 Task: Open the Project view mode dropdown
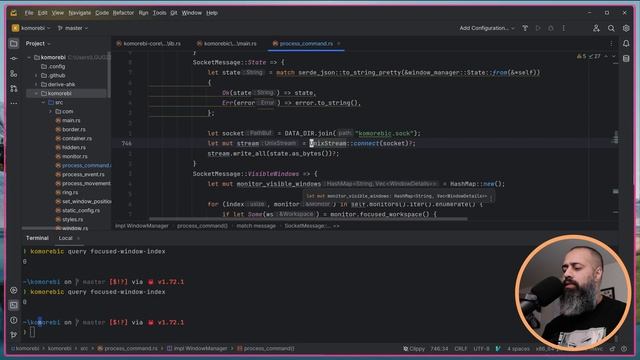coord(38,44)
